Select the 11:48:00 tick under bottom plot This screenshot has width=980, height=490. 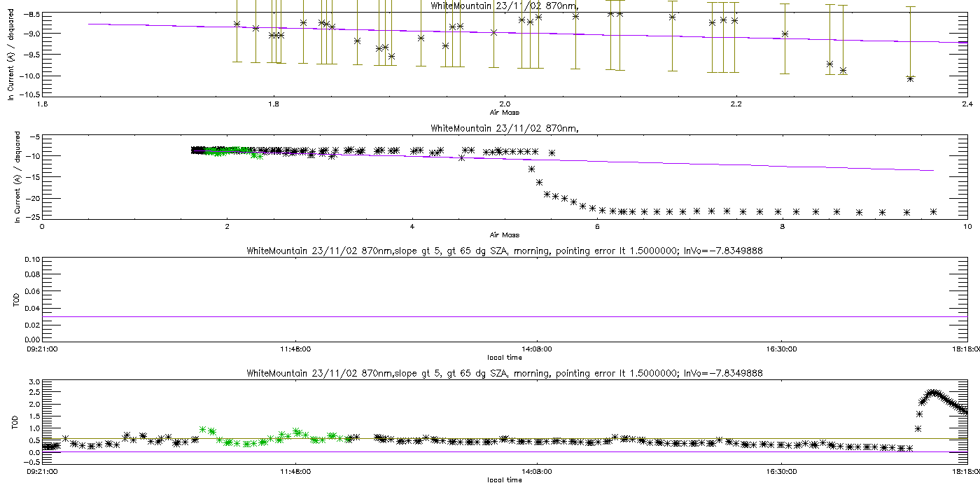[x=294, y=472]
